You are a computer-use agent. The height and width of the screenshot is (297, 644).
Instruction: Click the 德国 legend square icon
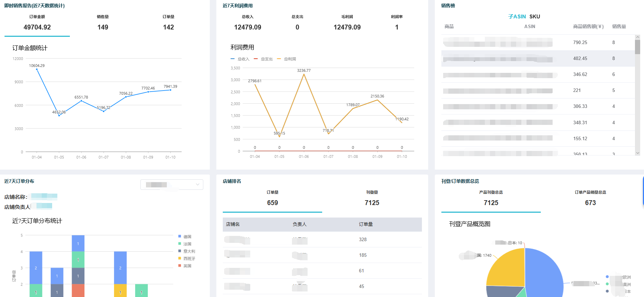(x=180, y=237)
